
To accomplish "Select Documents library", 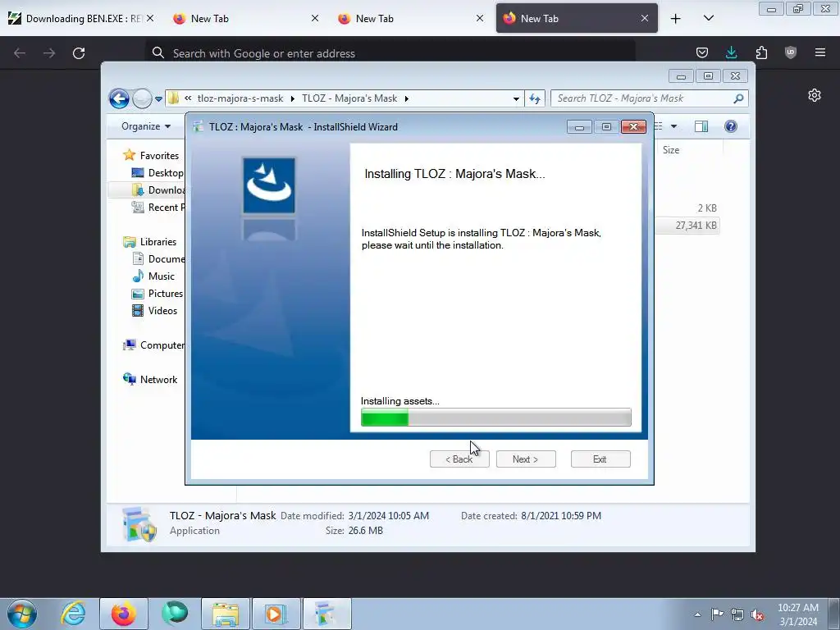I will (x=158, y=258).
